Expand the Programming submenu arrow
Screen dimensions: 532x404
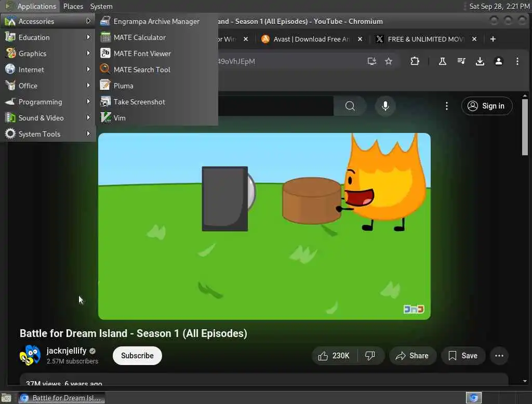click(88, 101)
